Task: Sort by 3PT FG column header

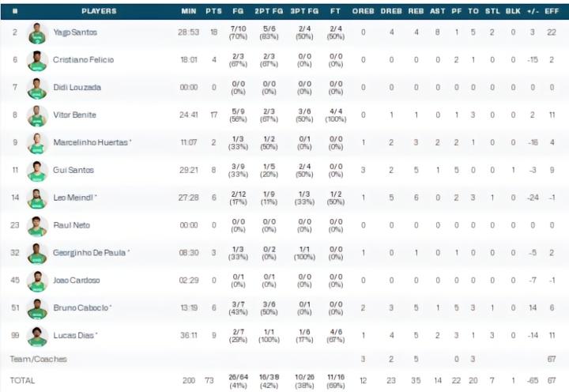Action: point(304,11)
